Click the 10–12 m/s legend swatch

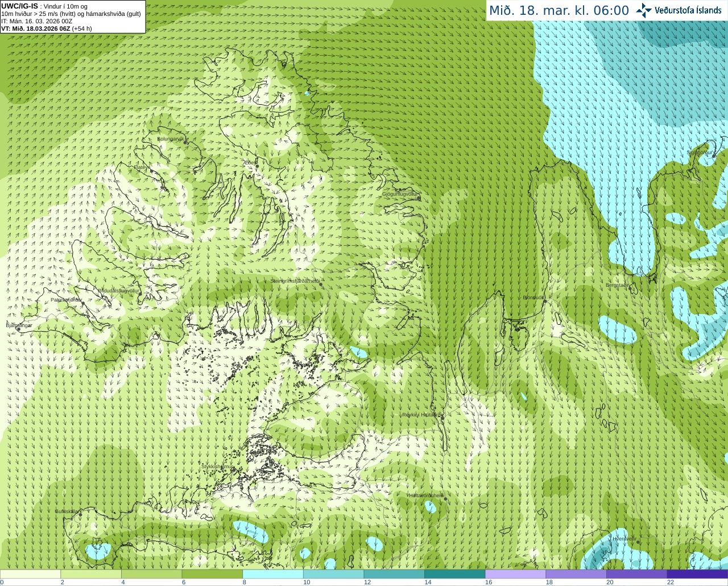[333, 574]
